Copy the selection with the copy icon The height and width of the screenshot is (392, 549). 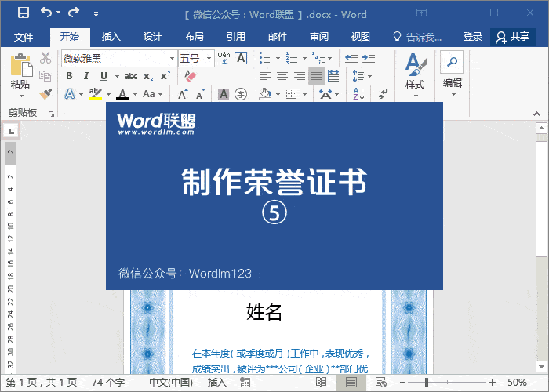(45, 76)
